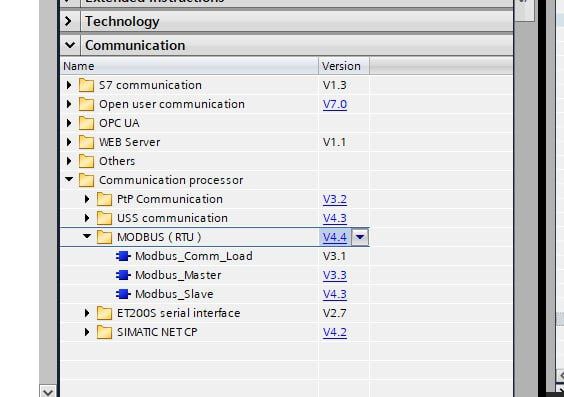
Task: Click the ET200S serial interface folder icon
Action: pyautogui.click(x=104, y=313)
